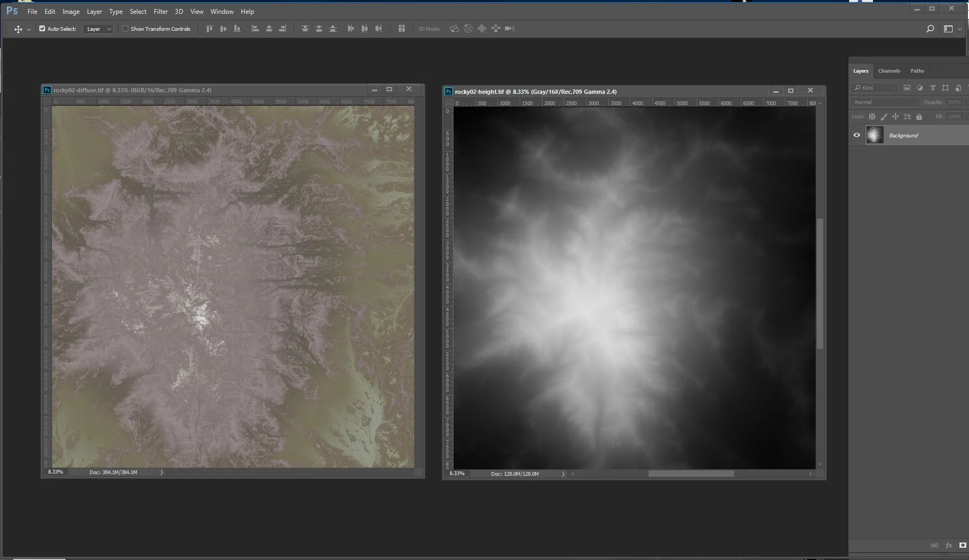
Task: Expand status arrow in rocky02-height.tif window
Action: [x=563, y=474]
